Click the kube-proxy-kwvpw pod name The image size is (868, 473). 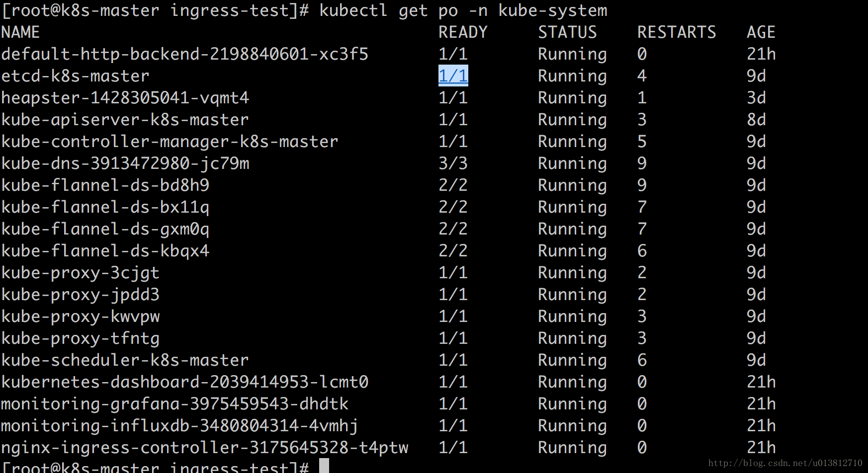tap(80, 316)
